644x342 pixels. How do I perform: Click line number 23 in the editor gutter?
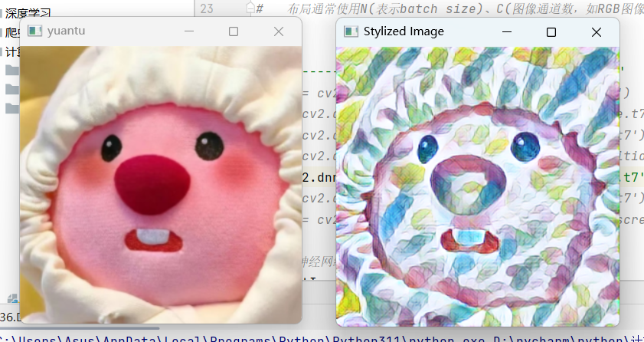click(x=207, y=8)
